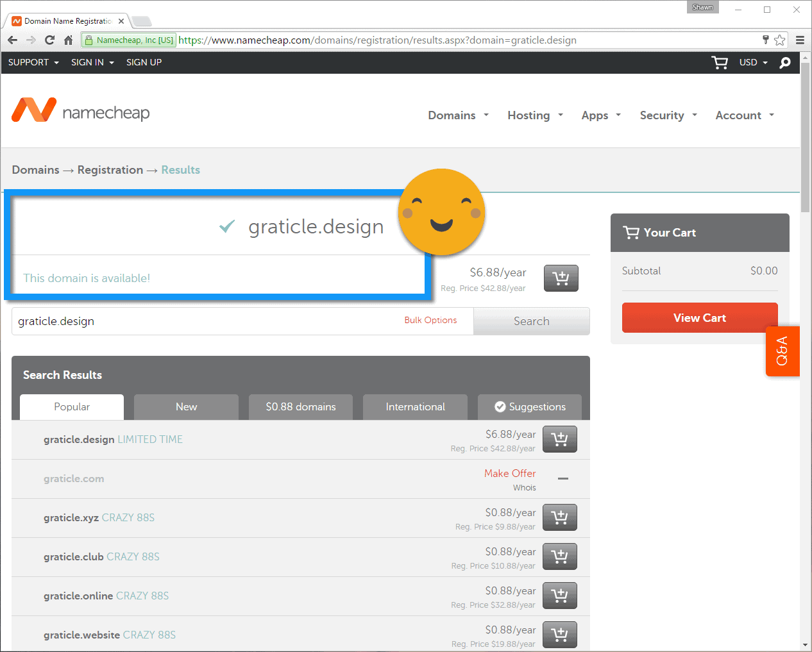Add graticle.website to cart
This screenshot has width=812, height=652.
(560, 635)
